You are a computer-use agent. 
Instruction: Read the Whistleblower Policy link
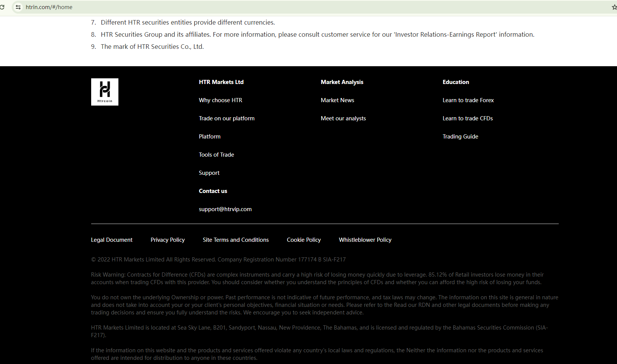tap(365, 240)
